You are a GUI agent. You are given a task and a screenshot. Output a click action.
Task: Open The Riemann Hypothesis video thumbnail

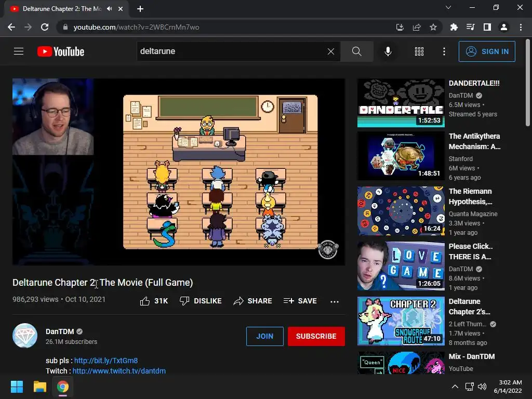401,211
